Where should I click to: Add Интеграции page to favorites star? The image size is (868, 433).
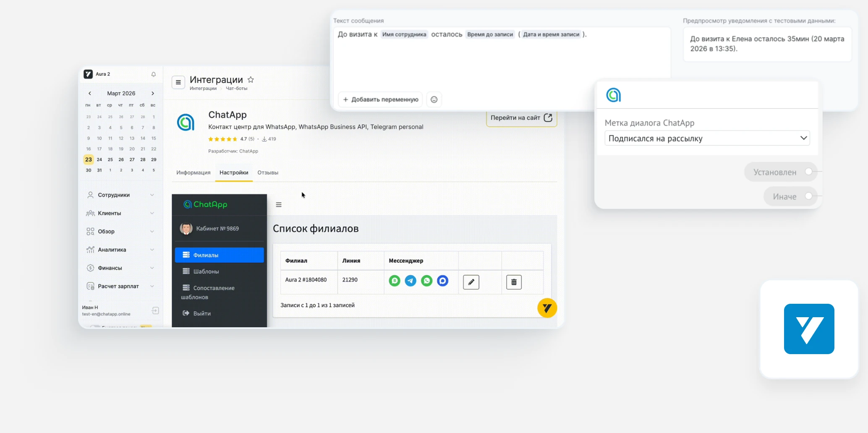pyautogui.click(x=251, y=80)
